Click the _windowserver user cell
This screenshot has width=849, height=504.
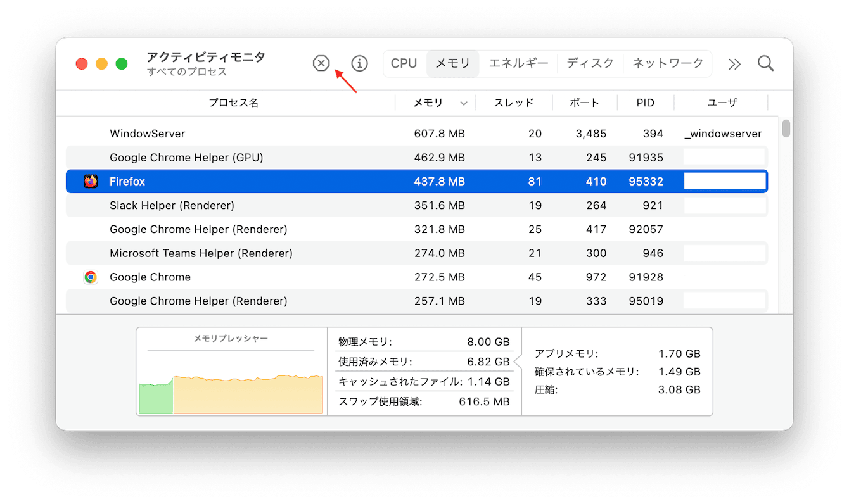coord(723,134)
